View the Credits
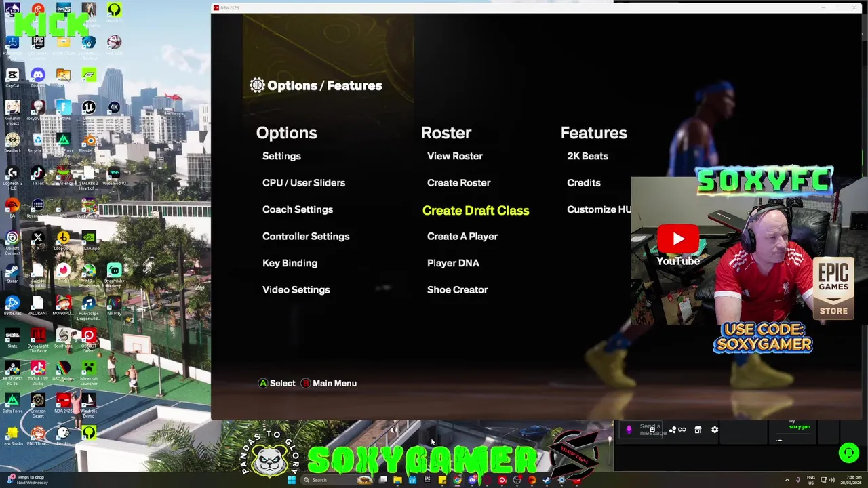This screenshot has width=868, height=488. (584, 182)
